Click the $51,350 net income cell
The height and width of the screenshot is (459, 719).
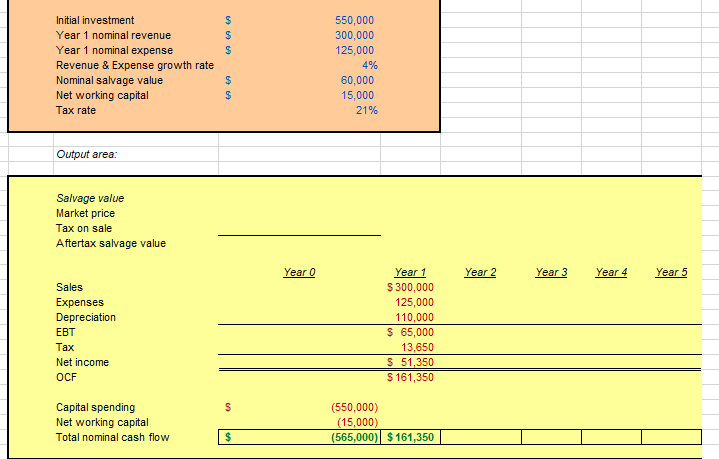410,362
